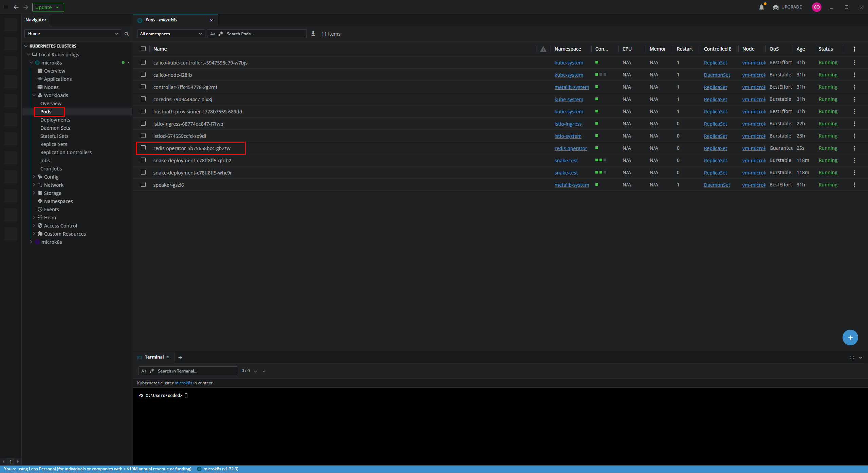Open Applications in navigator tree
Viewport: 868px width, 473px height.
pos(58,79)
